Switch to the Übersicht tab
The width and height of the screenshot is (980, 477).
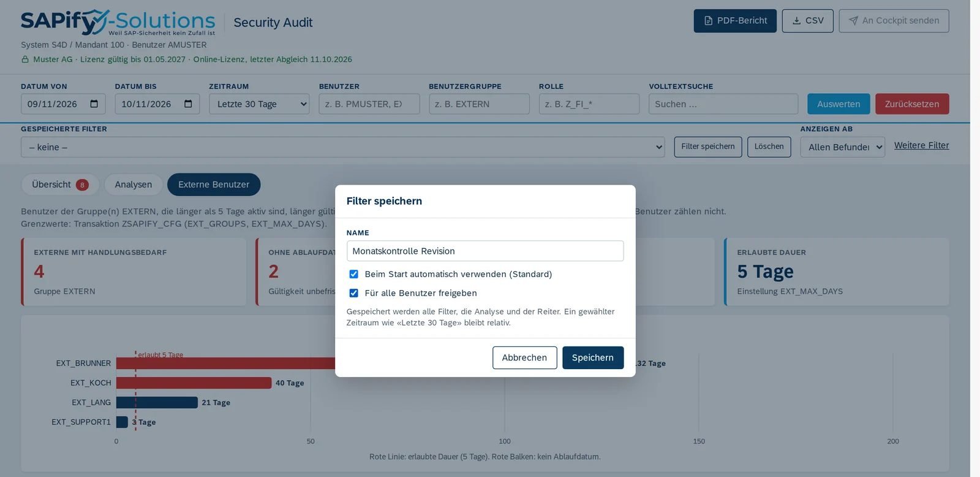60,185
